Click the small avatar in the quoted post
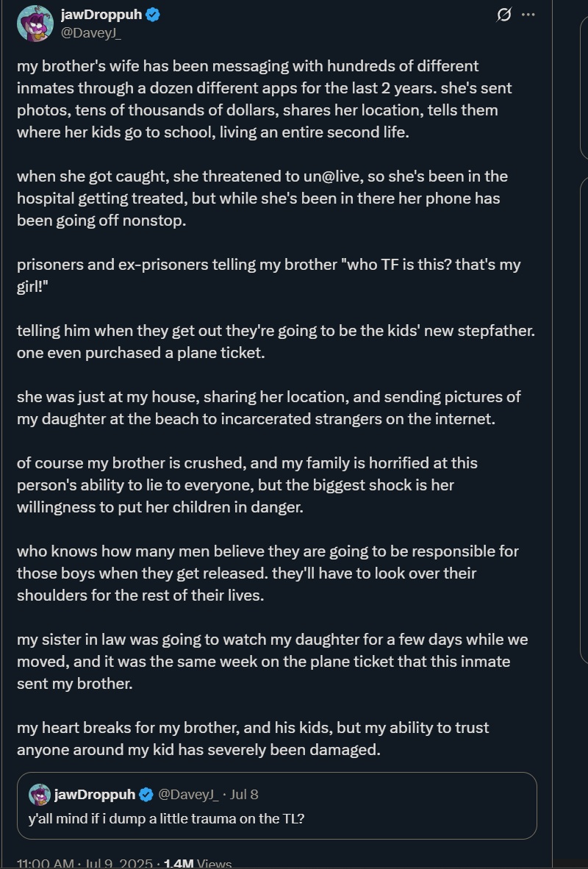The width and height of the screenshot is (588, 869). (40, 795)
